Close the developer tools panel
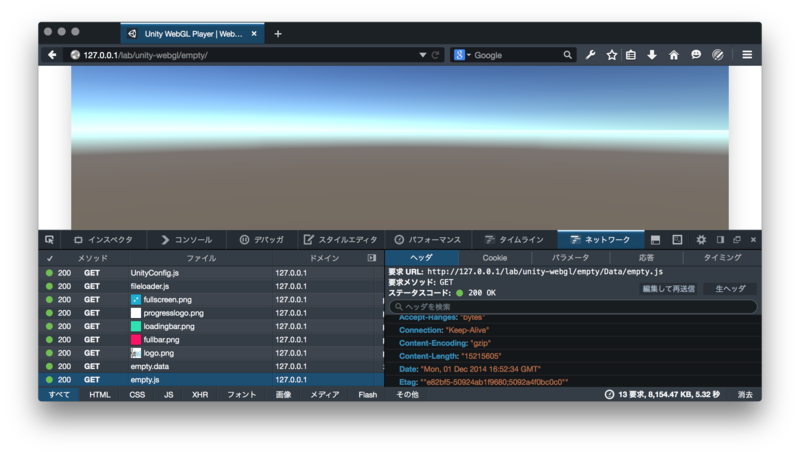800x456 pixels. [x=753, y=240]
